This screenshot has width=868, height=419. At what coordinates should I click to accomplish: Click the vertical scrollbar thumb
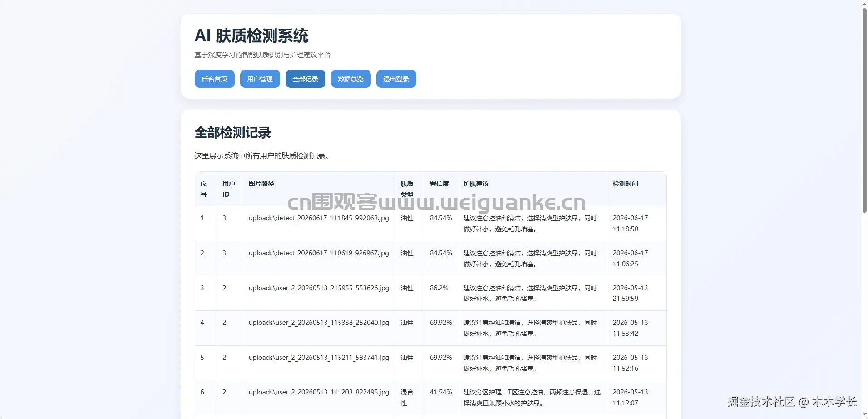[x=864, y=110]
